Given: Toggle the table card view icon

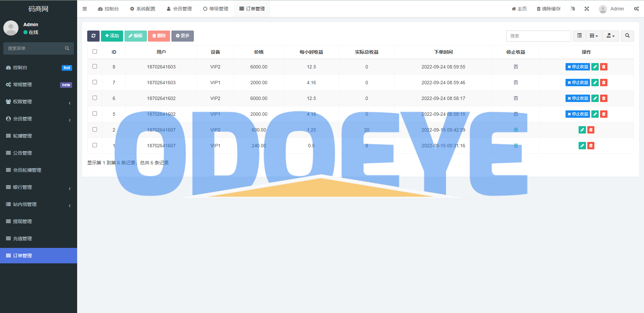Looking at the screenshot, I should point(579,36).
